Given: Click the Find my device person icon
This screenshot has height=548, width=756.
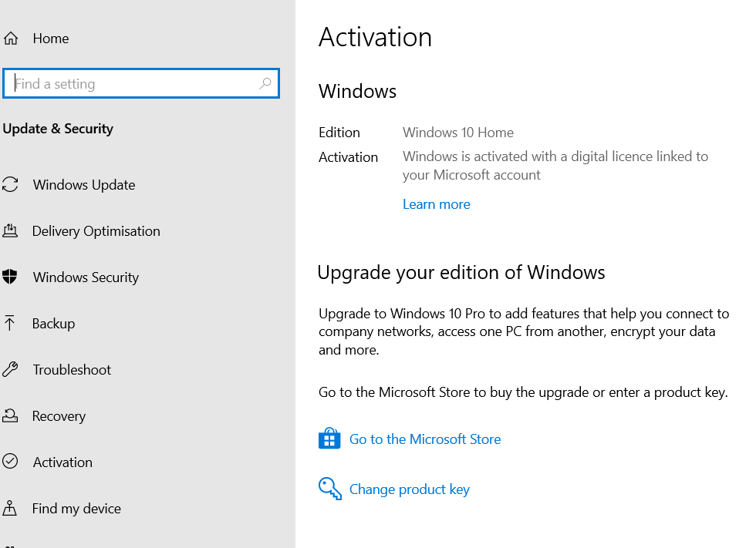Looking at the screenshot, I should (9, 508).
